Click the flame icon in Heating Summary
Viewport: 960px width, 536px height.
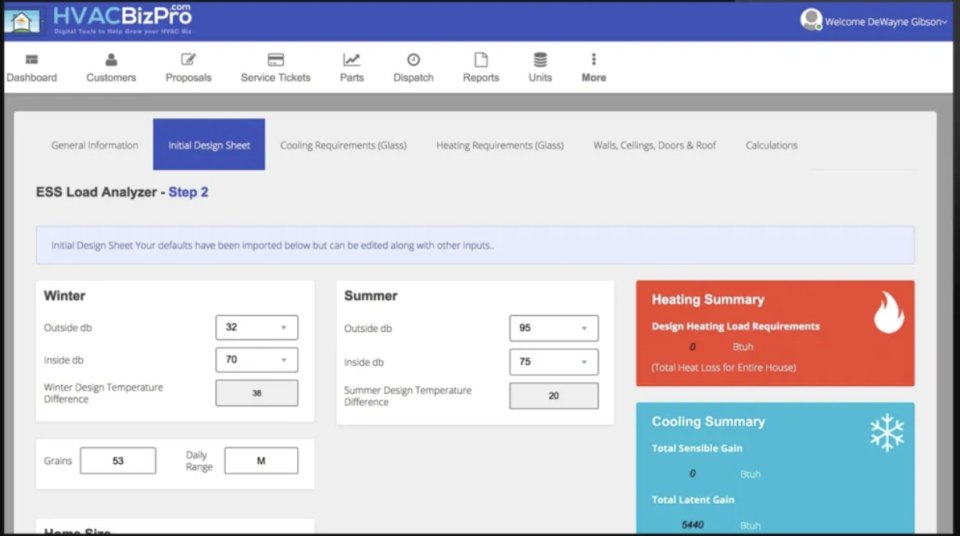pyautogui.click(x=888, y=312)
